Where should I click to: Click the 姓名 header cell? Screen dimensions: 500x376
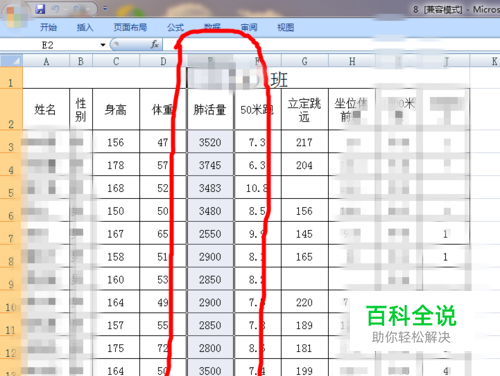click(x=46, y=109)
